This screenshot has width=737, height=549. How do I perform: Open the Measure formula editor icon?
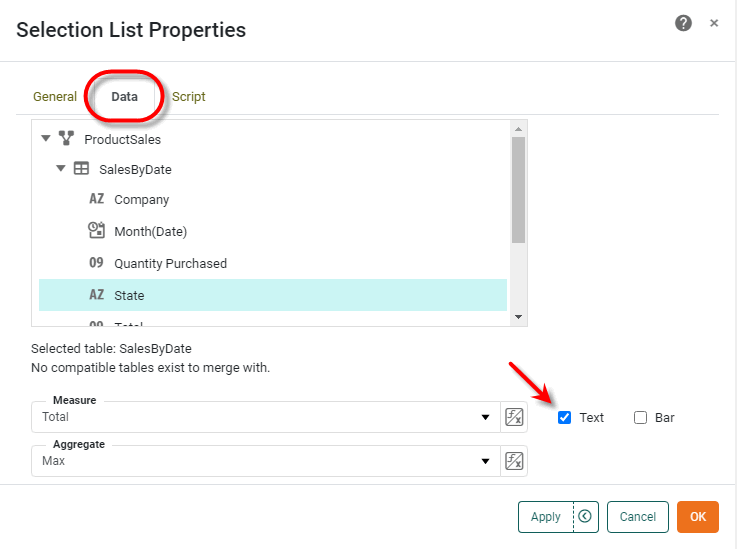pos(514,417)
